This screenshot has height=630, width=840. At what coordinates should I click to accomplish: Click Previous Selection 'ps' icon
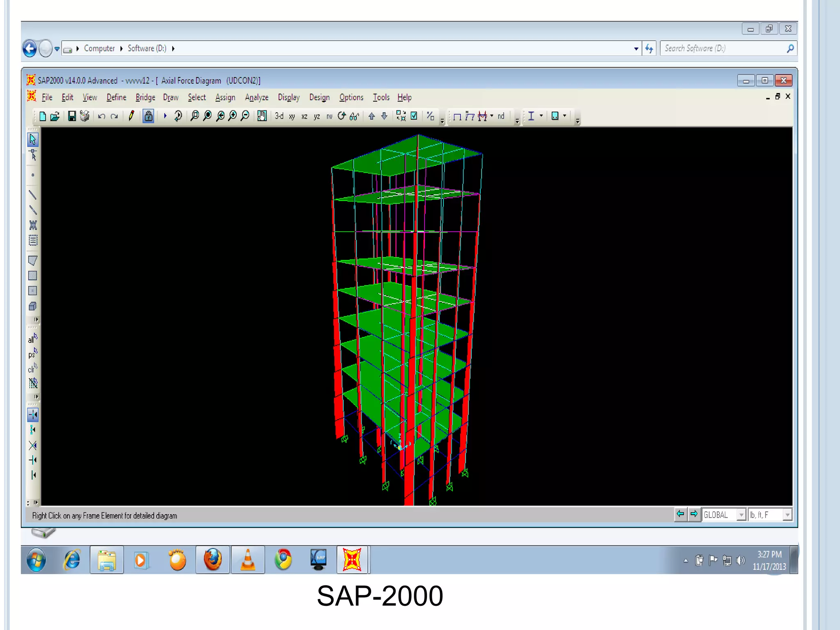pos(33,353)
